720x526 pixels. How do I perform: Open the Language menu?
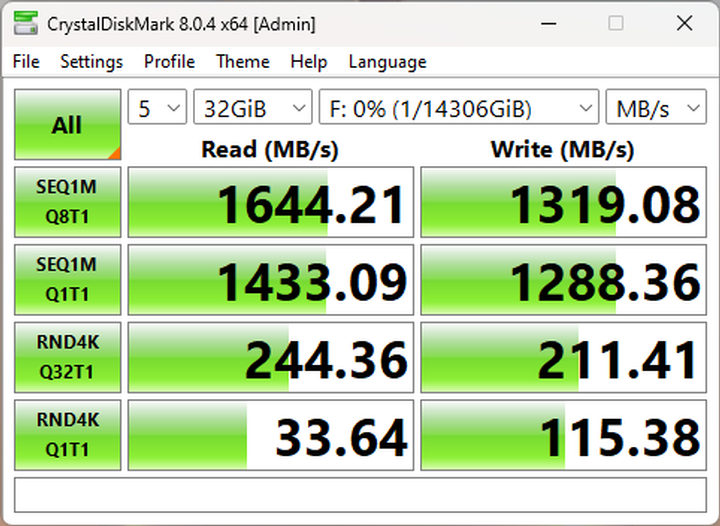click(x=387, y=62)
